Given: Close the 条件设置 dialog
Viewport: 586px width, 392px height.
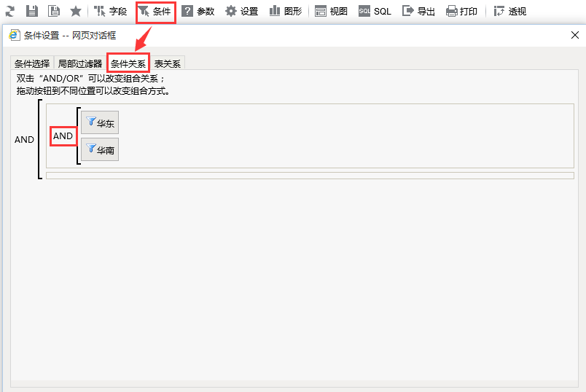Looking at the screenshot, I should tap(575, 35).
